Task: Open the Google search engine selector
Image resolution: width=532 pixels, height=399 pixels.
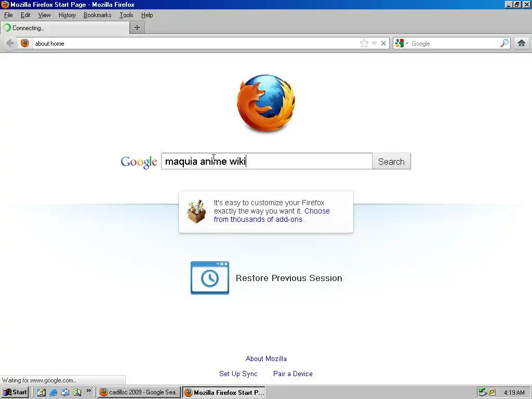Action: [x=402, y=44]
